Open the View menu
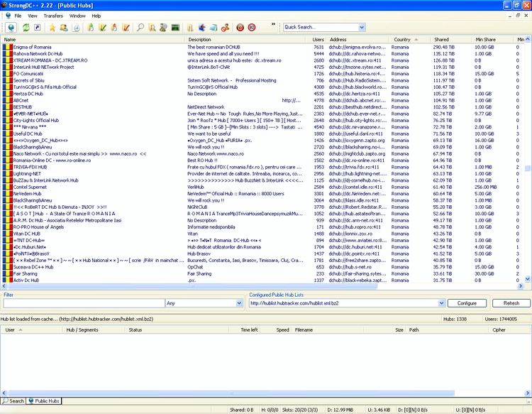This screenshot has width=532, height=414. pos(33,16)
